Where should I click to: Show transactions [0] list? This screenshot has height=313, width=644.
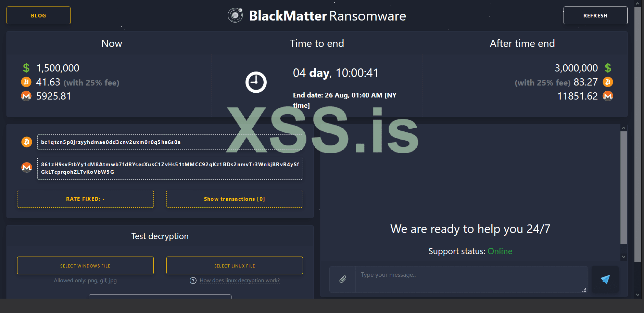[x=235, y=199]
